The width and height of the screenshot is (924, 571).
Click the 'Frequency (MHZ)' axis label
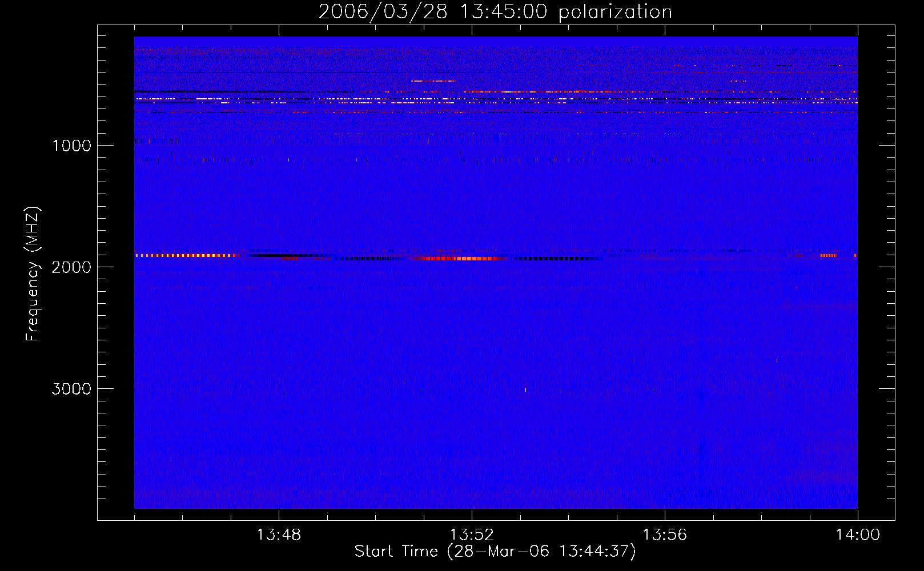pos(33,274)
